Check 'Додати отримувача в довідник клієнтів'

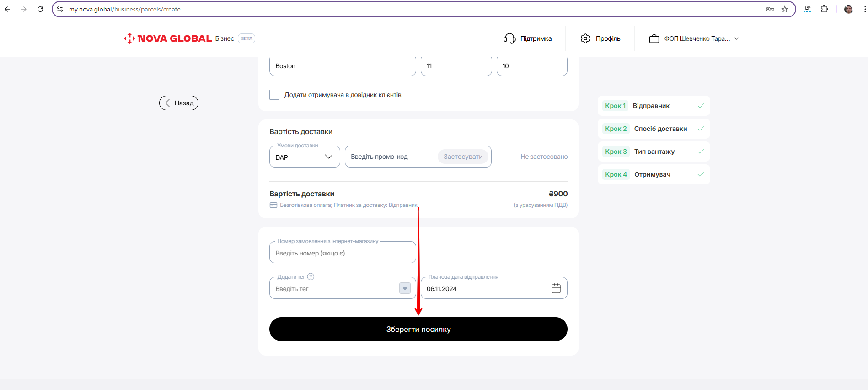[x=274, y=95]
